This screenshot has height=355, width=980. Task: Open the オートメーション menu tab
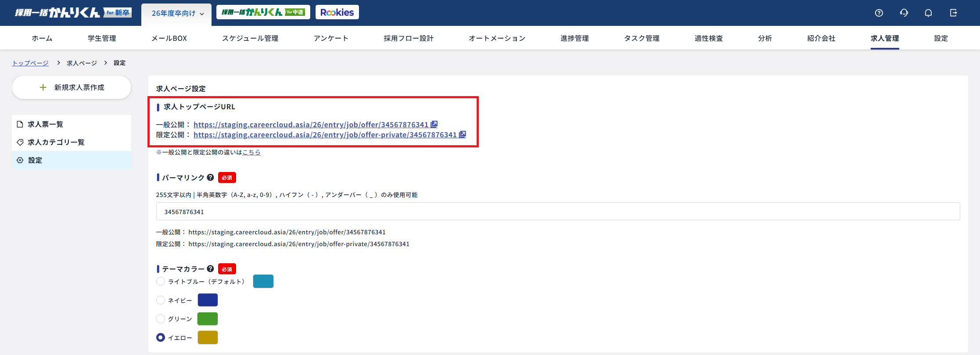pyautogui.click(x=497, y=38)
